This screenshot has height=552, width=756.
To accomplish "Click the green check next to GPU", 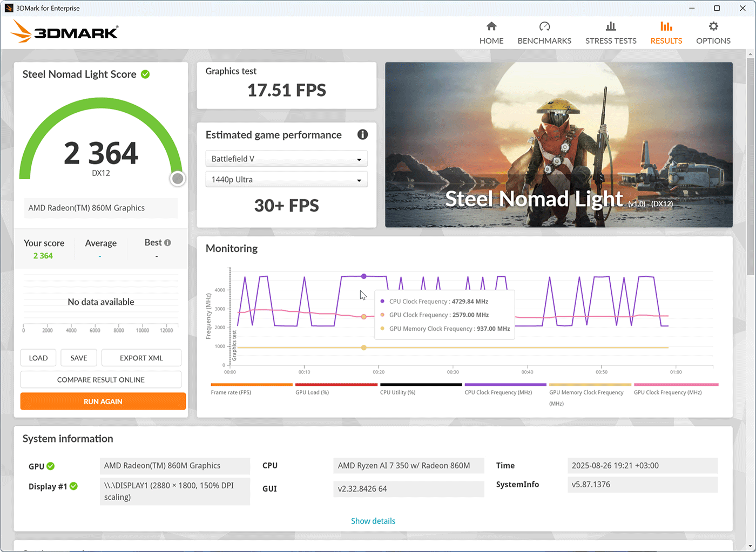I will click(x=51, y=466).
